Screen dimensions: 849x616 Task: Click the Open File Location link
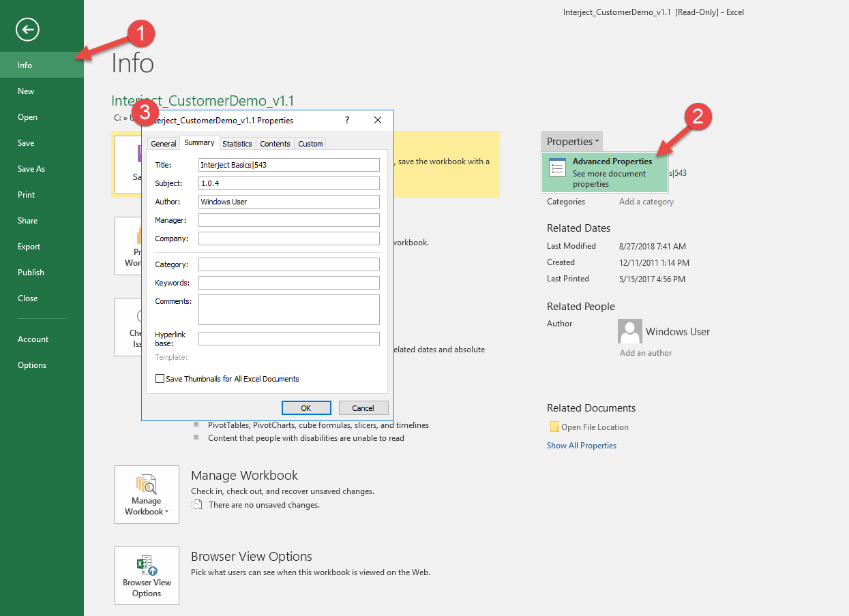(x=595, y=427)
